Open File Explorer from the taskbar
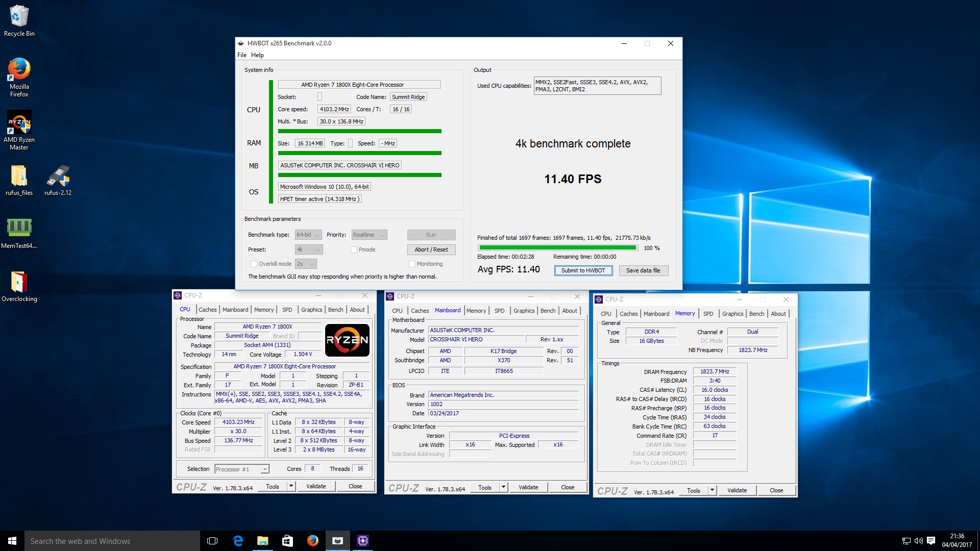The image size is (980, 551). (x=263, y=541)
